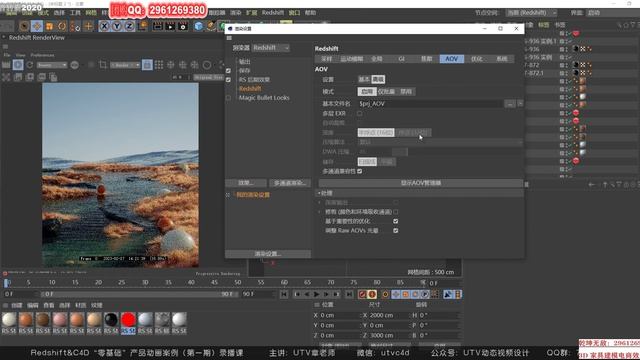Enable the multi-layer EXR checkbox
The width and height of the screenshot is (640, 360).
[360, 113]
